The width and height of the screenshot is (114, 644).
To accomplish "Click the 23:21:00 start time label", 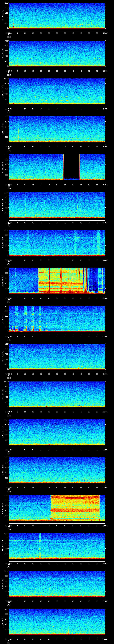I will click(x=9, y=298).
